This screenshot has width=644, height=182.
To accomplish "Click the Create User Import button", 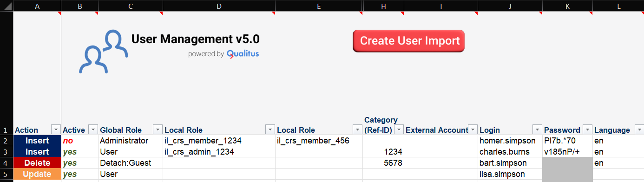I will pos(409,41).
